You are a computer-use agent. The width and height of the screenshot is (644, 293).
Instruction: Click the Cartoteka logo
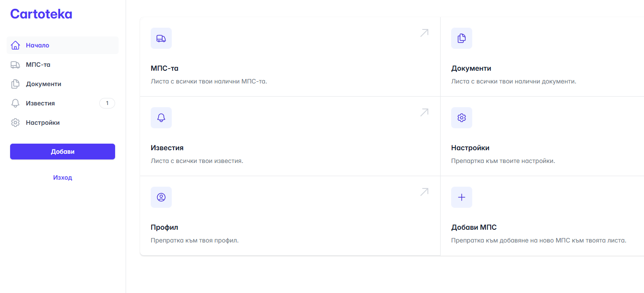(41, 14)
